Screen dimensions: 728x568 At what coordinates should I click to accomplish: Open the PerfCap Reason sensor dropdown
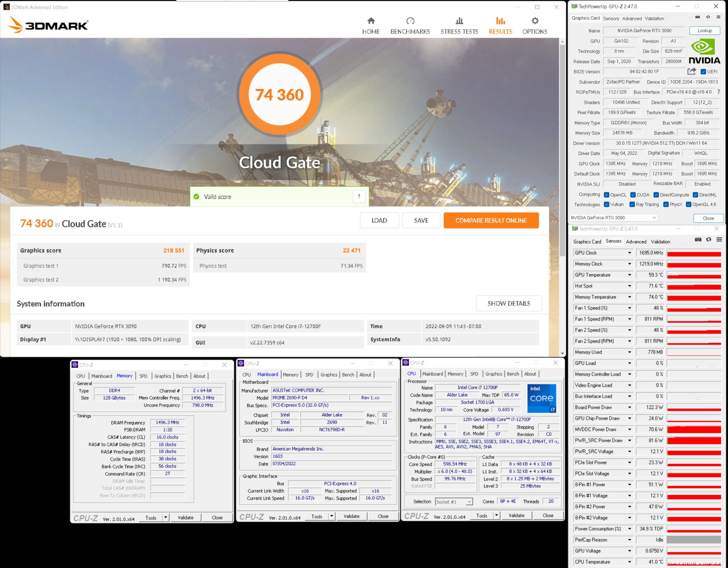[x=630, y=540]
